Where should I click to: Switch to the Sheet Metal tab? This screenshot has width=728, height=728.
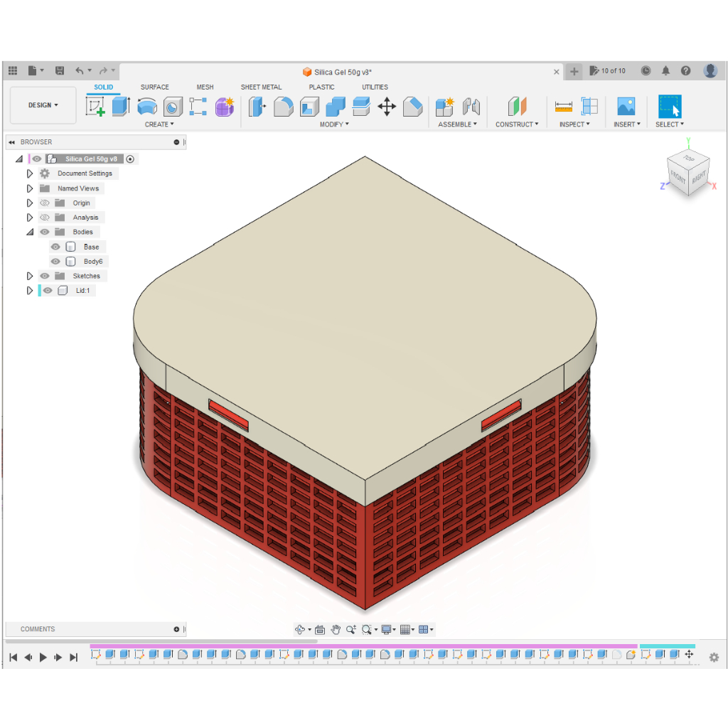coord(261,87)
